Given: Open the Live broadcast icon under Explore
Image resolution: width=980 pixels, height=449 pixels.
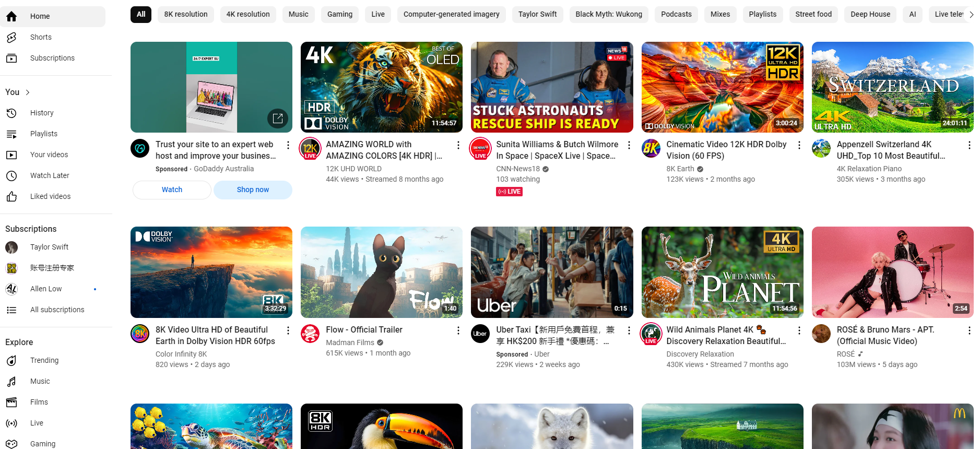Looking at the screenshot, I should (x=11, y=423).
